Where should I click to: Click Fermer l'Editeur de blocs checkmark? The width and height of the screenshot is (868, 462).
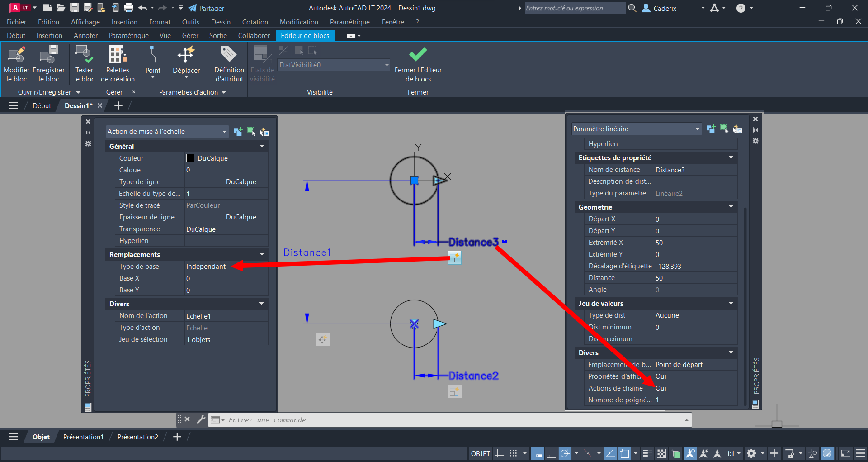tap(418, 55)
